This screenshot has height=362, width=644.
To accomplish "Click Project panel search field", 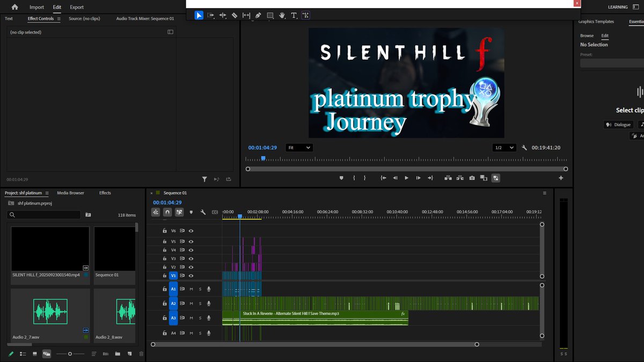I will (43, 215).
